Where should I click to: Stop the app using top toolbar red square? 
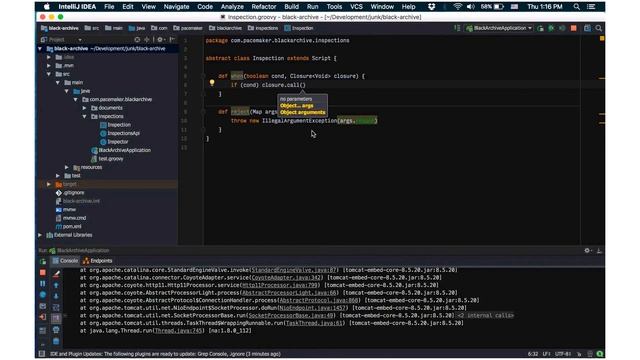click(x=573, y=28)
